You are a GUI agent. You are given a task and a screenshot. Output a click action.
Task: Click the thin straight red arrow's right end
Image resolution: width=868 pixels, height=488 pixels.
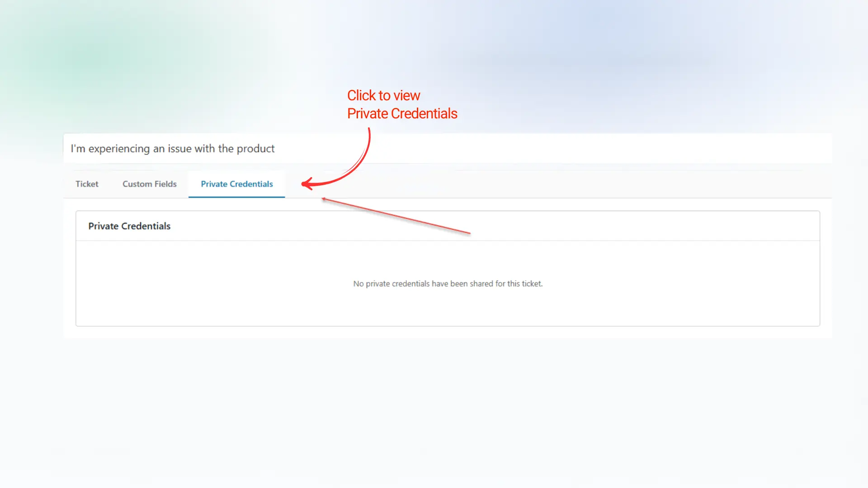(x=468, y=233)
